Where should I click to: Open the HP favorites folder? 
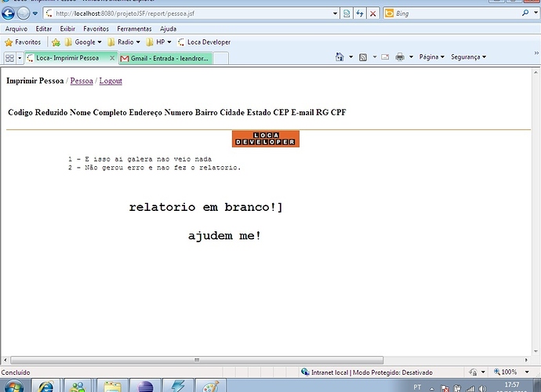[158, 42]
